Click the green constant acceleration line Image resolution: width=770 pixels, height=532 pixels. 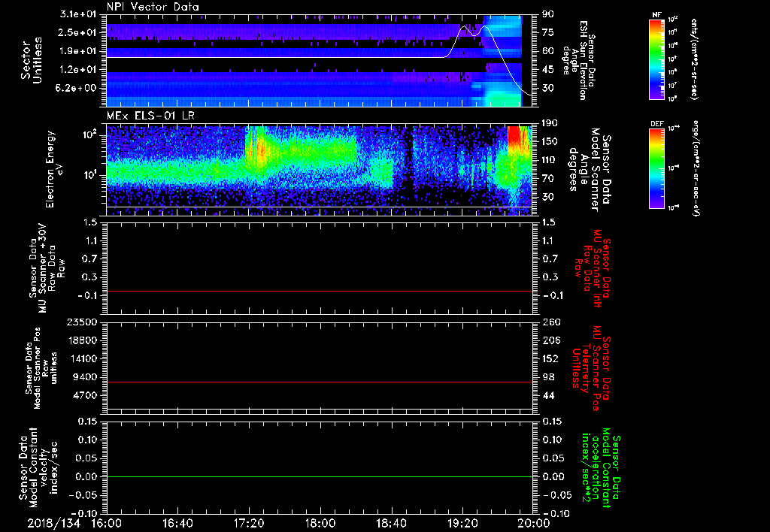click(320, 476)
